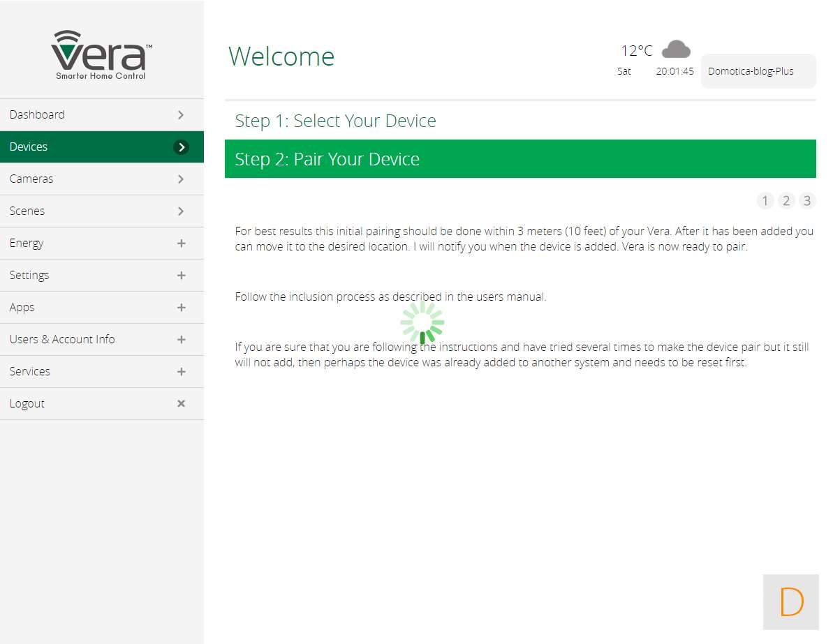Image resolution: width=833 pixels, height=644 pixels.
Task: Click the Scenes chevron icon
Action: coord(181,211)
